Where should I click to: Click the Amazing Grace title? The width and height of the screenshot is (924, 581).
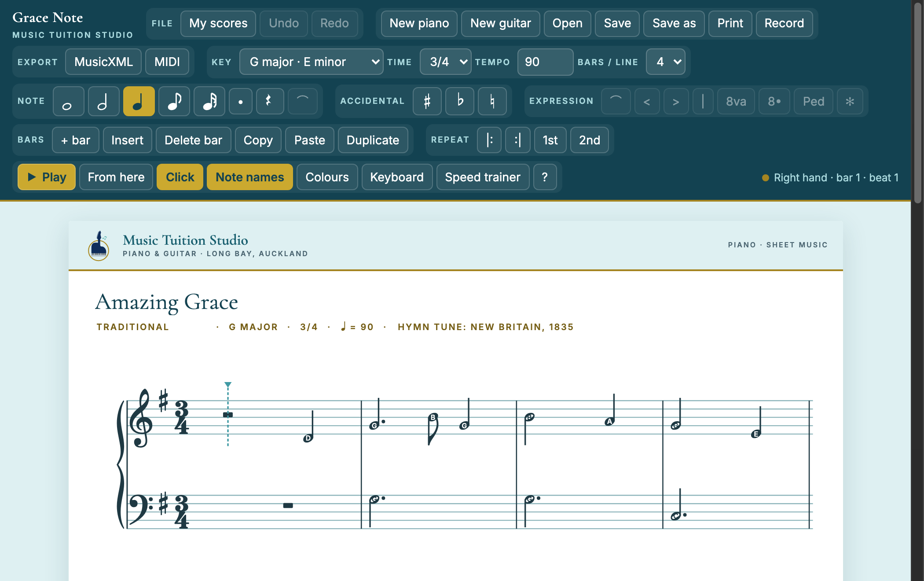167,302
